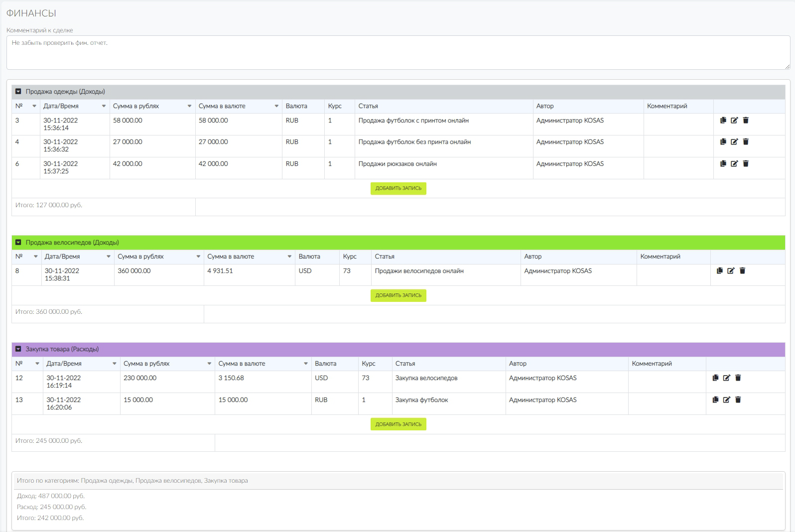
Task: Delete record 12 Закупка велосипедов
Action: [x=738, y=378]
